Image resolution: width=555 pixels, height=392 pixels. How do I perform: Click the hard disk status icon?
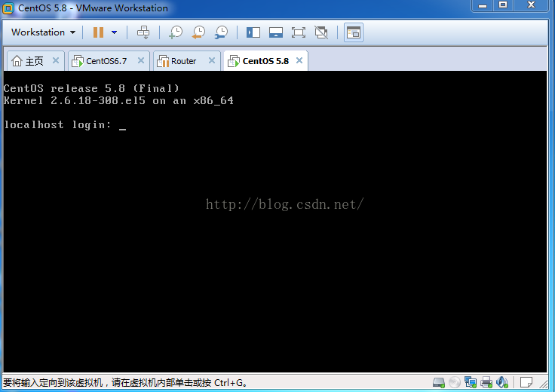(x=439, y=382)
